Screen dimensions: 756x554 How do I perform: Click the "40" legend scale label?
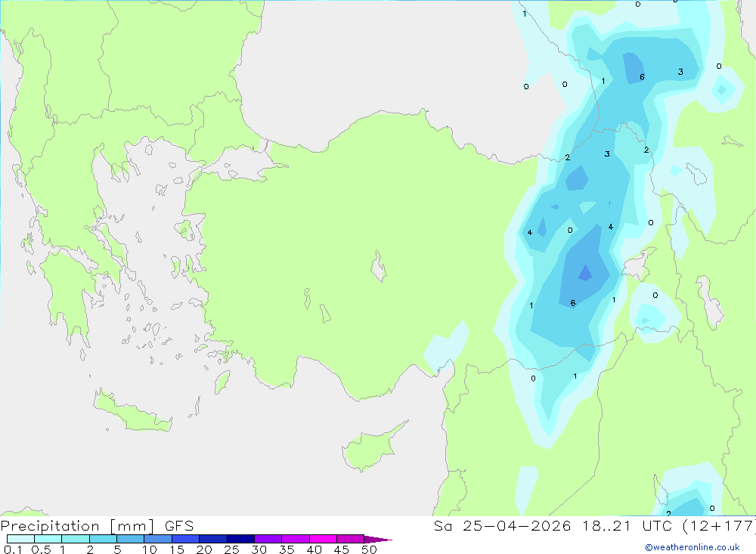tap(314, 549)
